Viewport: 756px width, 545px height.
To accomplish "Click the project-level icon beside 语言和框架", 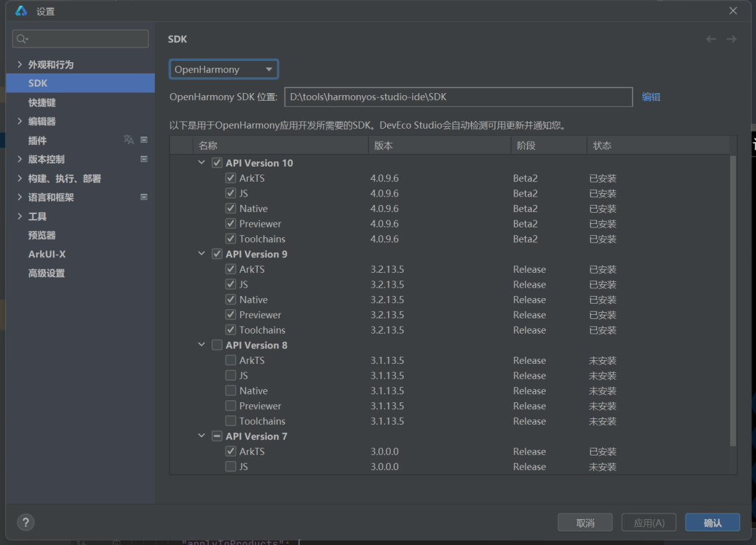I will click(x=143, y=197).
